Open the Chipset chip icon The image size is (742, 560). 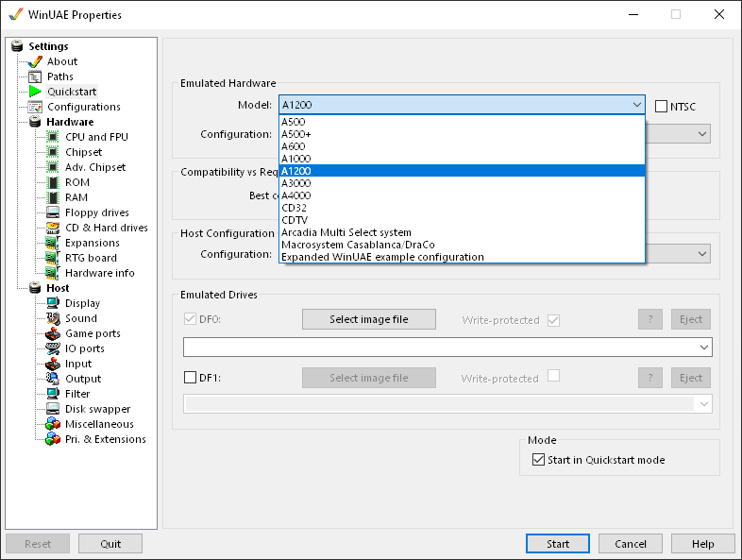pos(53,152)
